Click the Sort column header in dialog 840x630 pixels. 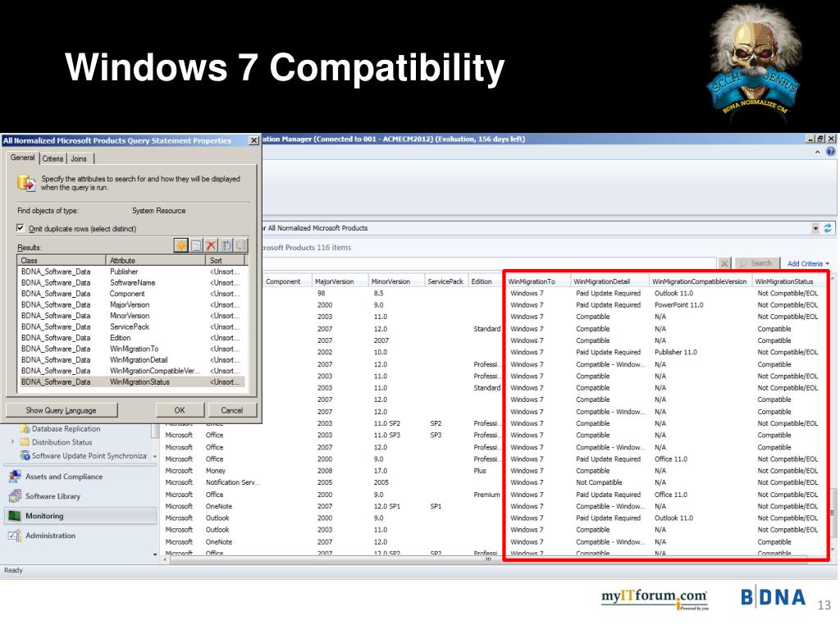pos(226,260)
